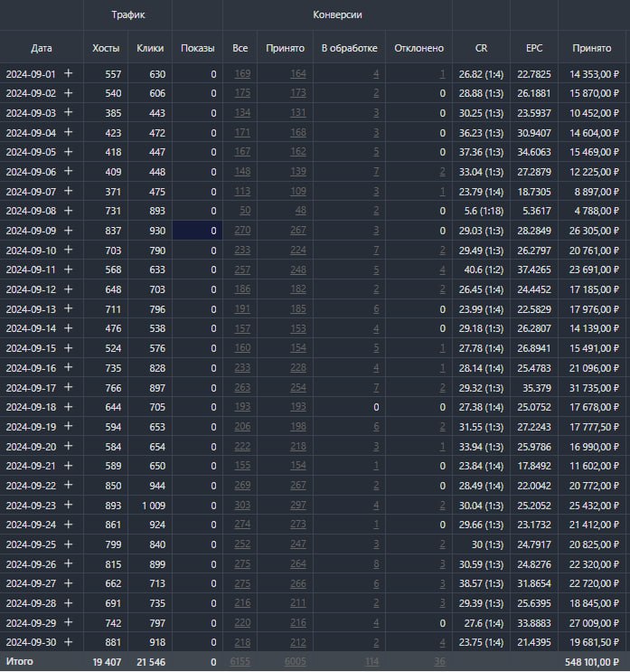Click plus icon beside 2024-09-19
The height and width of the screenshot is (672, 630).
(68, 426)
